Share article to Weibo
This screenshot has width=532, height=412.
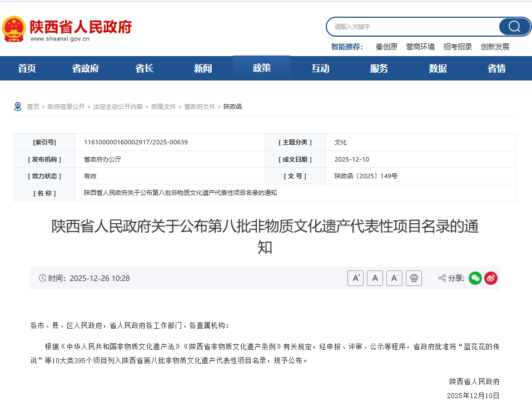click(x=491, y=278)
